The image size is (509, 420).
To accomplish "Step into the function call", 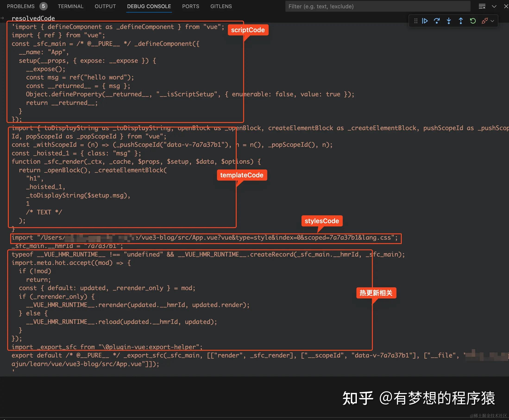I will [449, 21].
